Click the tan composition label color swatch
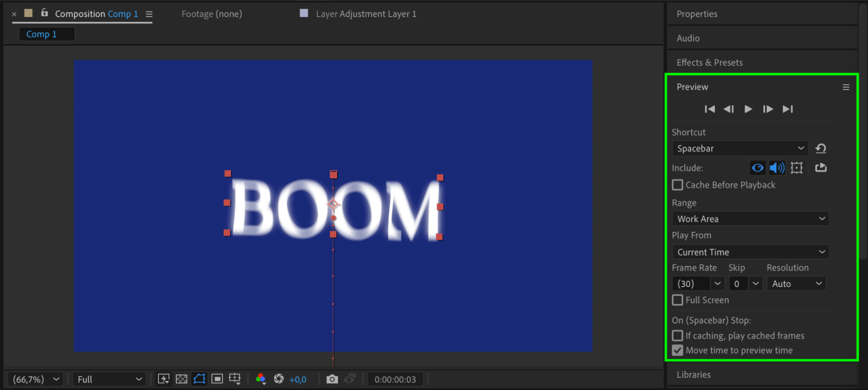Screen dimensions: 868x390 (29, 13)
